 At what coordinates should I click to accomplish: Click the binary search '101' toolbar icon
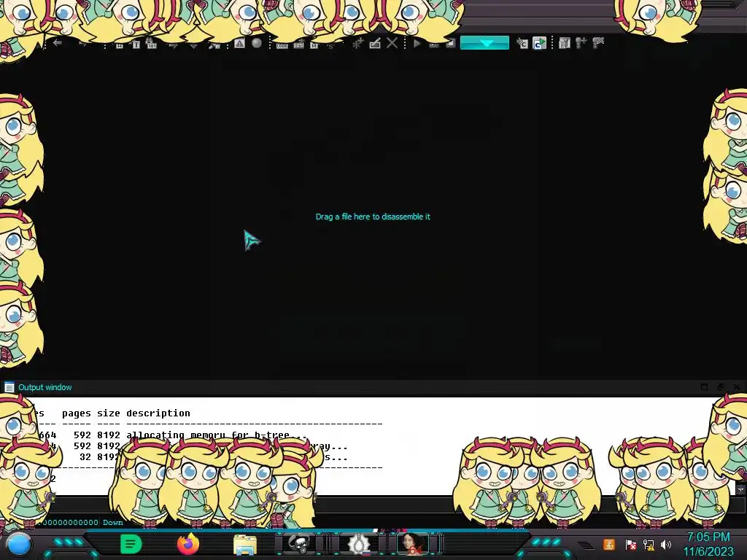pos(151,43)
